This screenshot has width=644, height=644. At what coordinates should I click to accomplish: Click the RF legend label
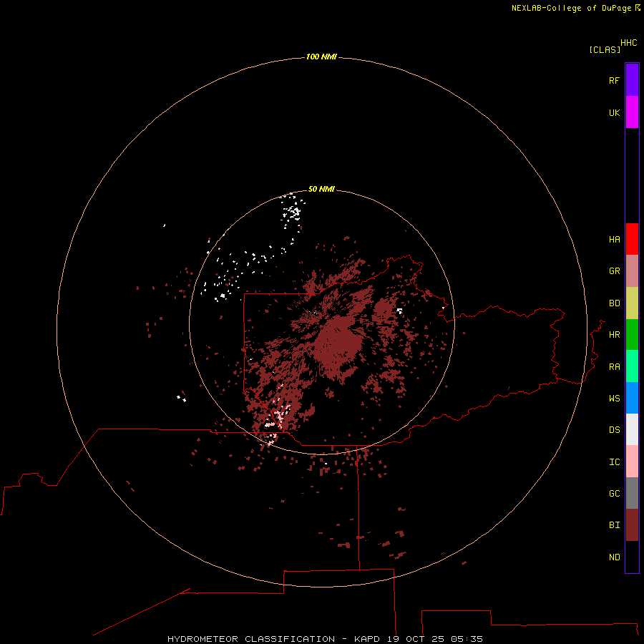click(614, 80)
